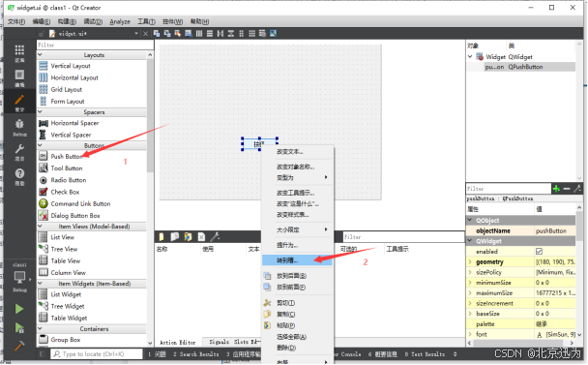The height and width of the screenshot is (365, 588).
Task: Remove a dynamic property with the minus icon
Action: pos(567,189)
